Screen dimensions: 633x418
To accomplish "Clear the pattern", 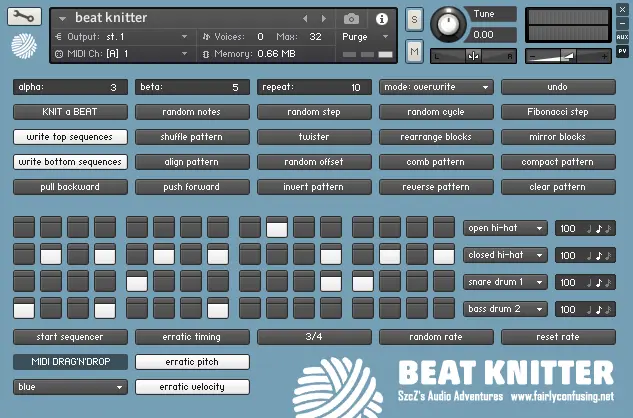I will point(558,187).
